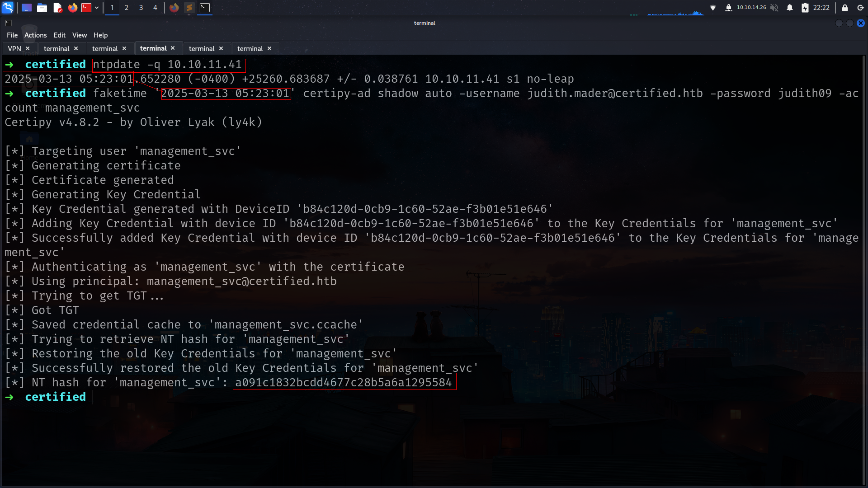Close the third tab labeled terminal
868x488 pixels.
(124, 48)
